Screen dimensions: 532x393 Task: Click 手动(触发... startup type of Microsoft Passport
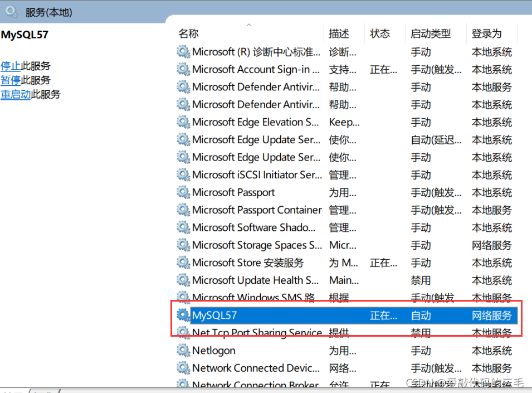coord(436,193)
